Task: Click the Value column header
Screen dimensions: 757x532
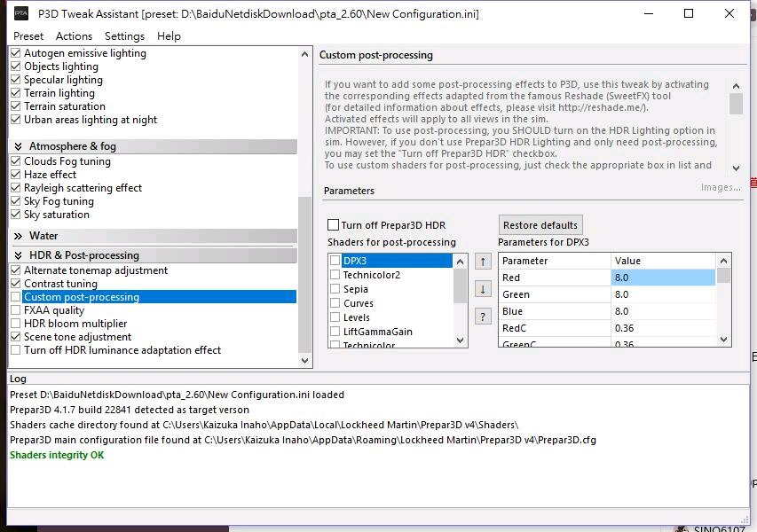Action: pyautogui.click(x=663, y=261)
